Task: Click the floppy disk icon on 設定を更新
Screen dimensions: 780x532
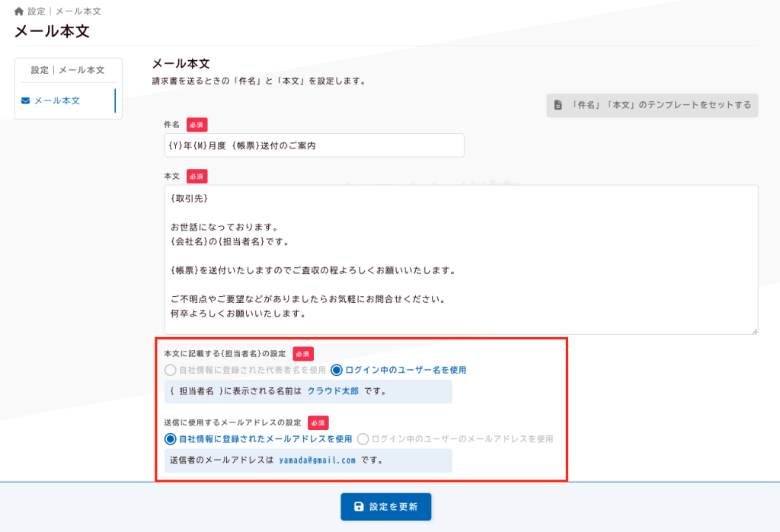Action: tap(359, 507)
